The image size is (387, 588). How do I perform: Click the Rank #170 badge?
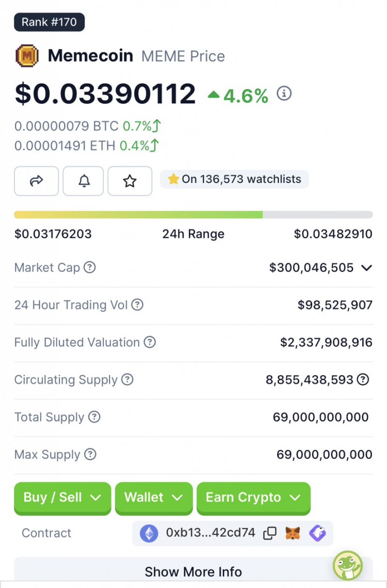point(49,22)
